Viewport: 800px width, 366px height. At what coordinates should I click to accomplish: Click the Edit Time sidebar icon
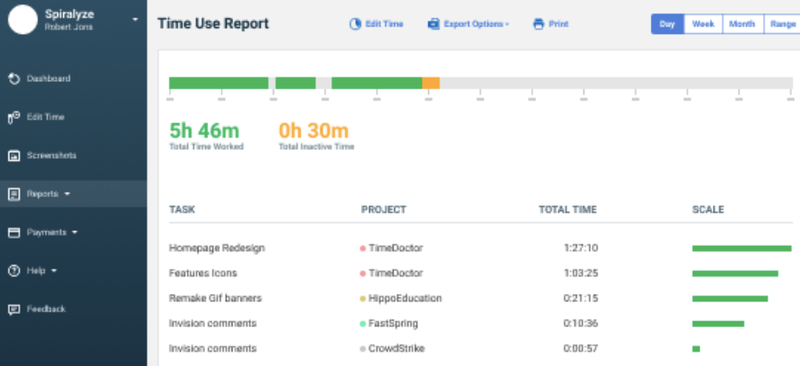tap(14, 117)
